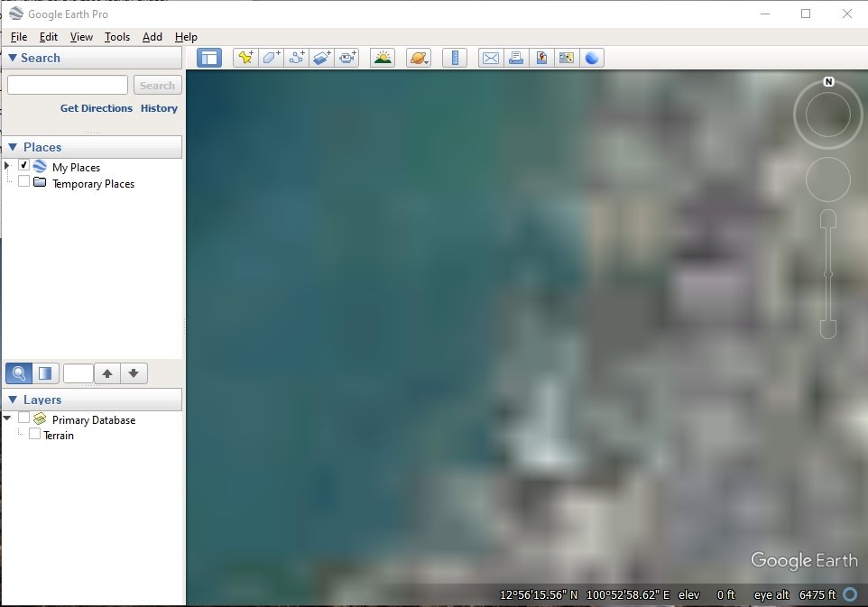868x607 pixels.
Task: Click the streaming status circle in status bar
Action: [850, 595]
